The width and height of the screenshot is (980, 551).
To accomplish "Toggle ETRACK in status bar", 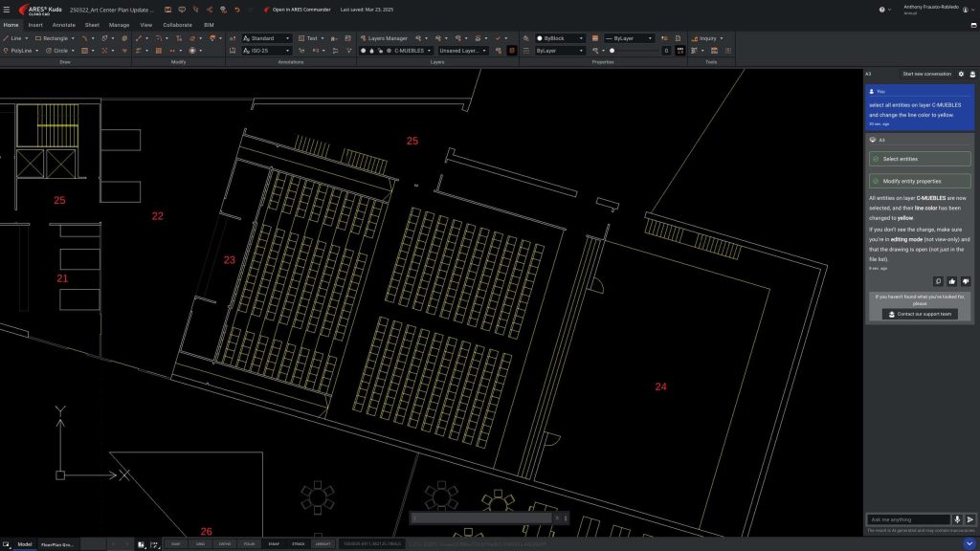I will (x=299, y=544).
